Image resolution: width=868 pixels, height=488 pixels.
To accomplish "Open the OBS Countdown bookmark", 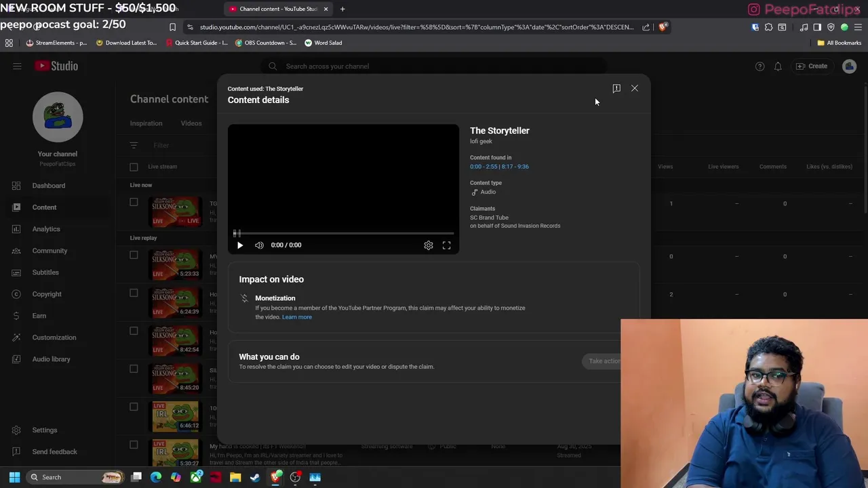I will click(x=265, y=43).
